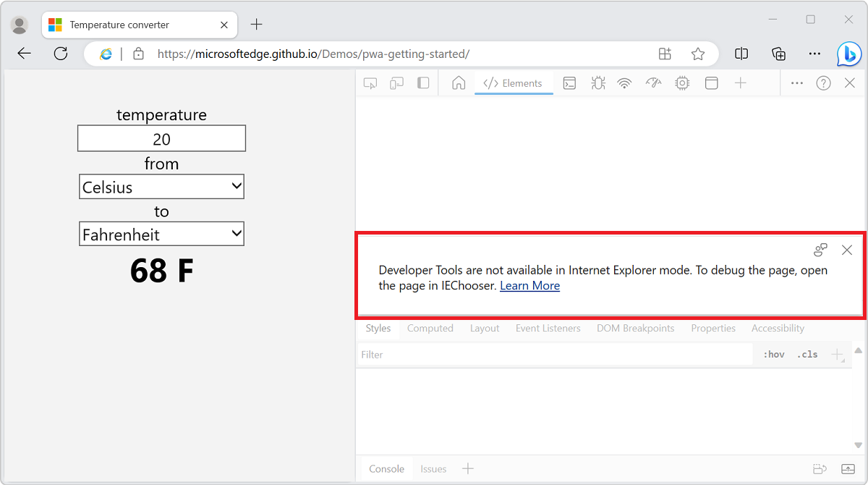Select the inspect element tool
Screen dimensions: 868x485
[370, 83]
